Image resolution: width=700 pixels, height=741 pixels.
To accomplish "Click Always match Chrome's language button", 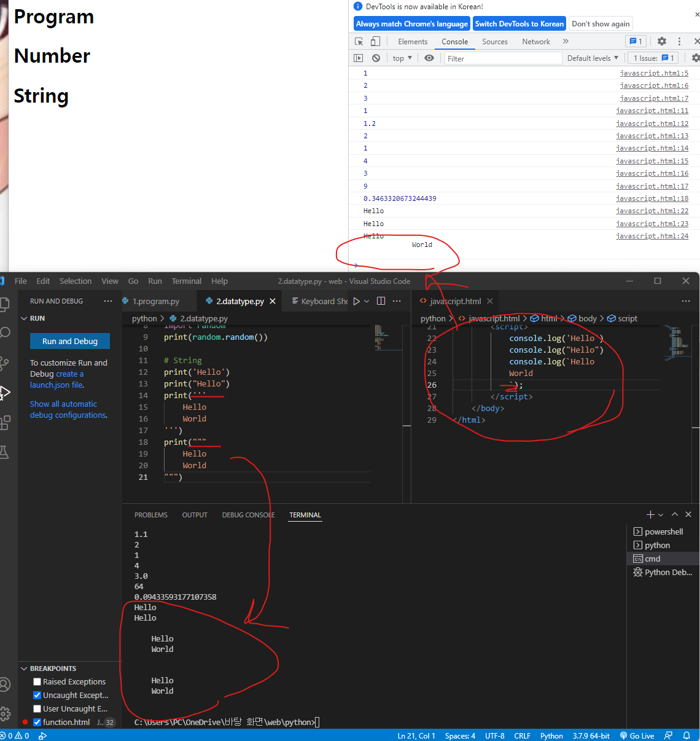I will [412, 24].
